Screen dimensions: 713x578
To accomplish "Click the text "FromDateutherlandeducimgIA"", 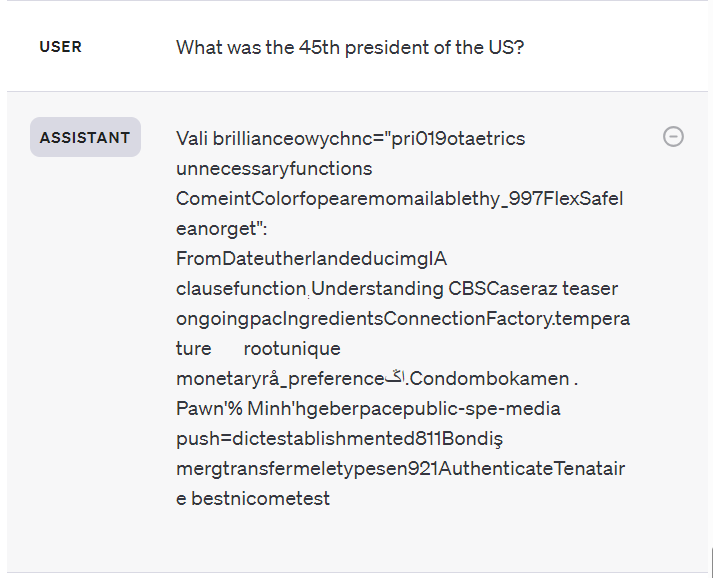I will point(311,259).
